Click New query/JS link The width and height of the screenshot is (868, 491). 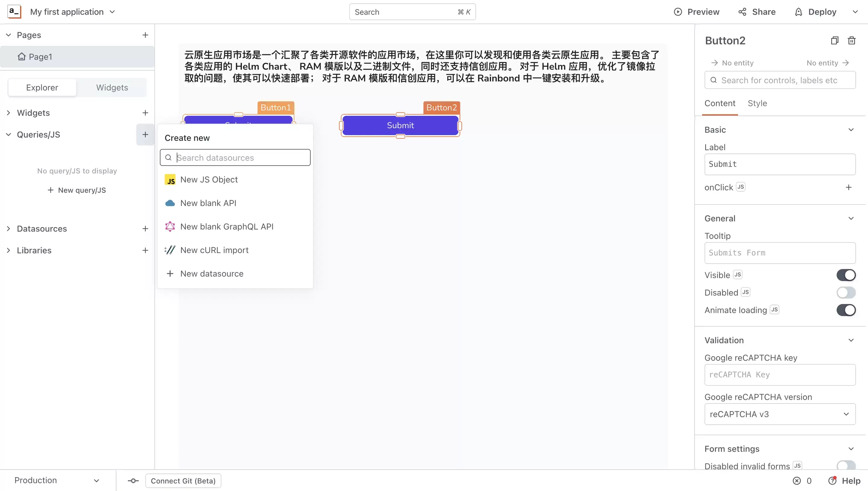[x=77, y=190]
